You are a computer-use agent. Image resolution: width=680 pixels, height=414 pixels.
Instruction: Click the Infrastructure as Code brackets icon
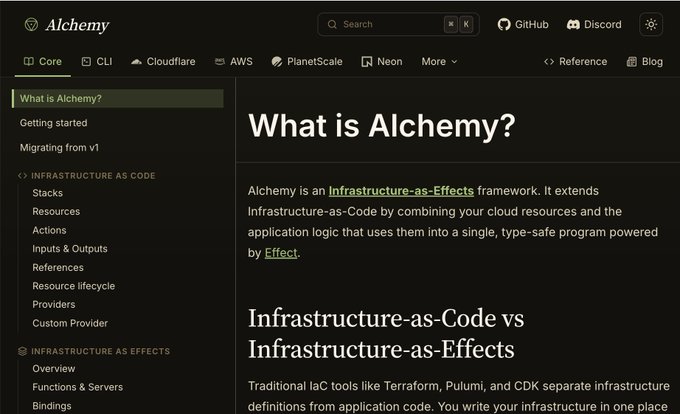23,176
